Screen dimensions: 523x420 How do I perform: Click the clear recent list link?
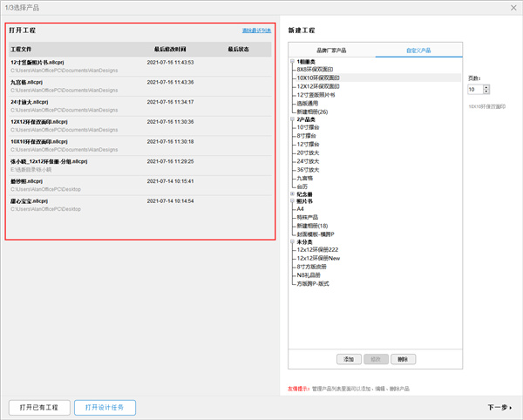[x=256, y=30]
